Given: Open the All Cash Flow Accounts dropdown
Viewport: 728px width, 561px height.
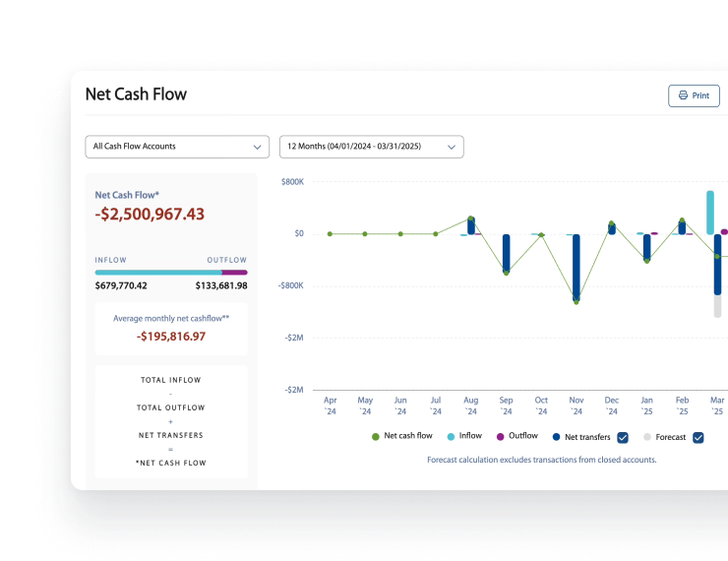Looking at the screenshot, I should 177,147.
